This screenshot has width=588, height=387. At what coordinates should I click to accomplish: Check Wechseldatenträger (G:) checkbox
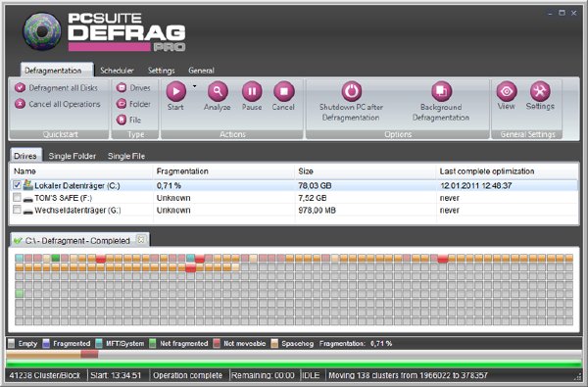tap(17, 210)
